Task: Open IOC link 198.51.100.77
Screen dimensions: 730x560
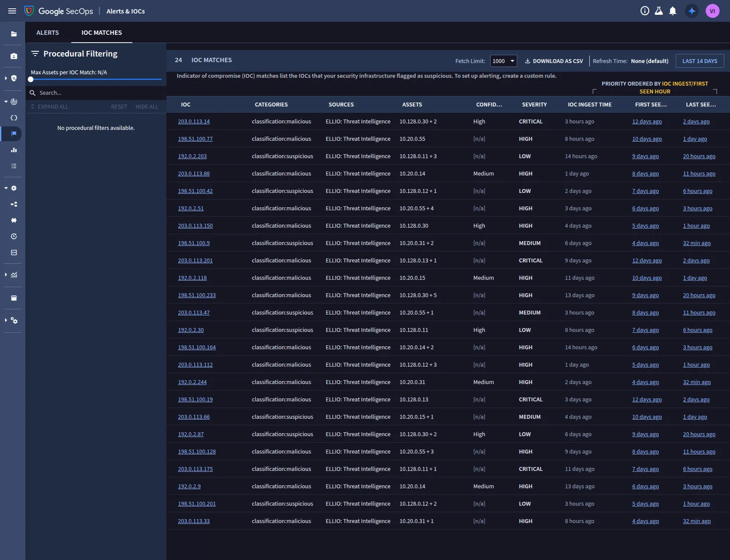Action: click(x=195, y=139)
